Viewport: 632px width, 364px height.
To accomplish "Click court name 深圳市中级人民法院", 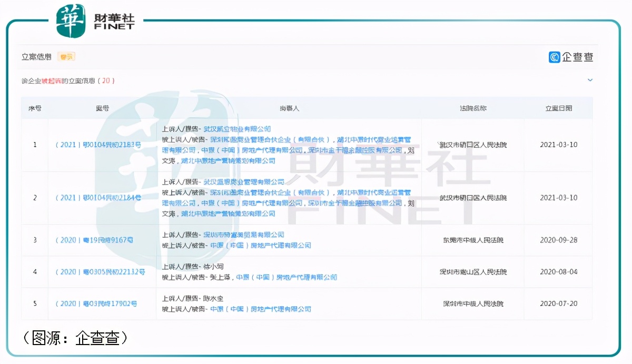I will [473, 304].
